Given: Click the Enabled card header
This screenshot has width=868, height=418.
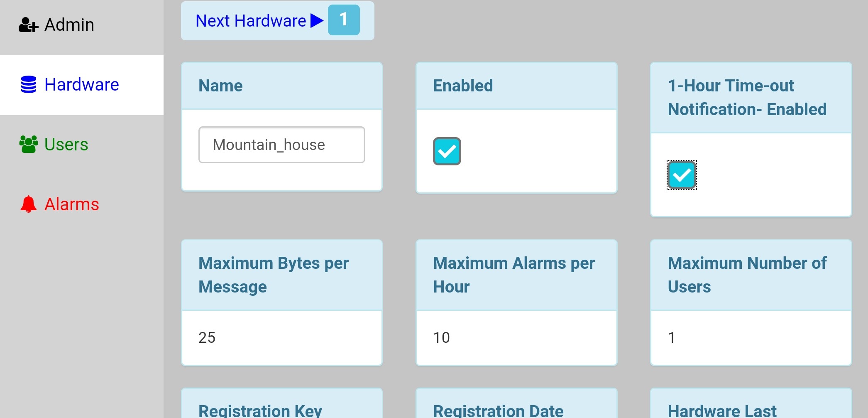Looking at the screenshot, I should point(516,86).
